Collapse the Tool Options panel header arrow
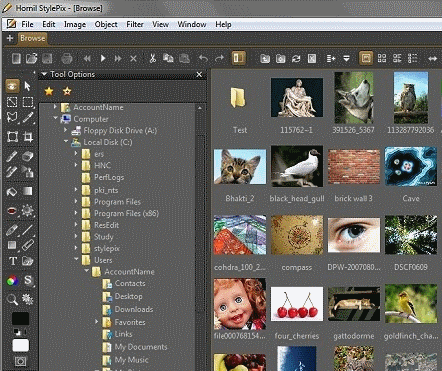This screenshot has width=442, height=371. [44, 74]
